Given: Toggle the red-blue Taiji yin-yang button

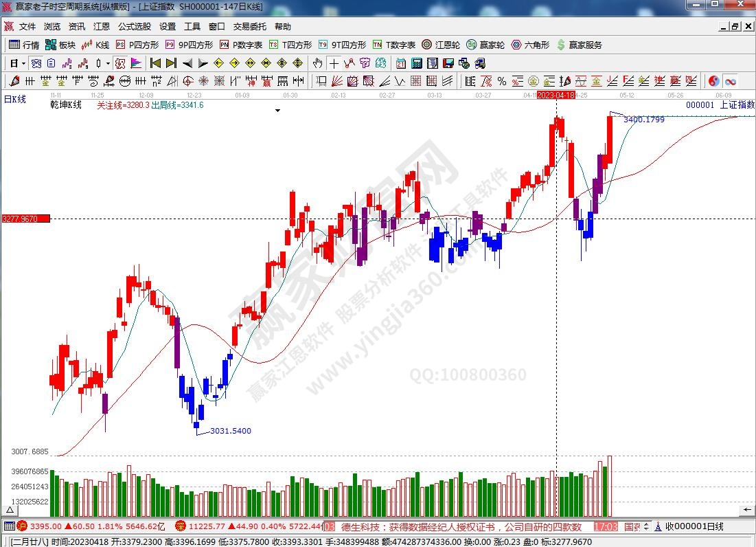Looking at the screenshot, I should (713, 81).
